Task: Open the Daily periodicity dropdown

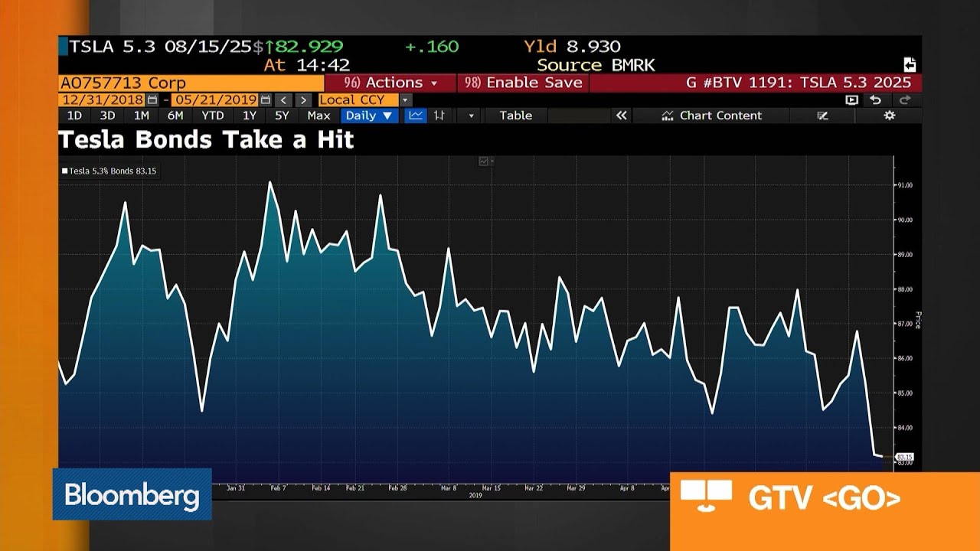Action: (370, 116)
